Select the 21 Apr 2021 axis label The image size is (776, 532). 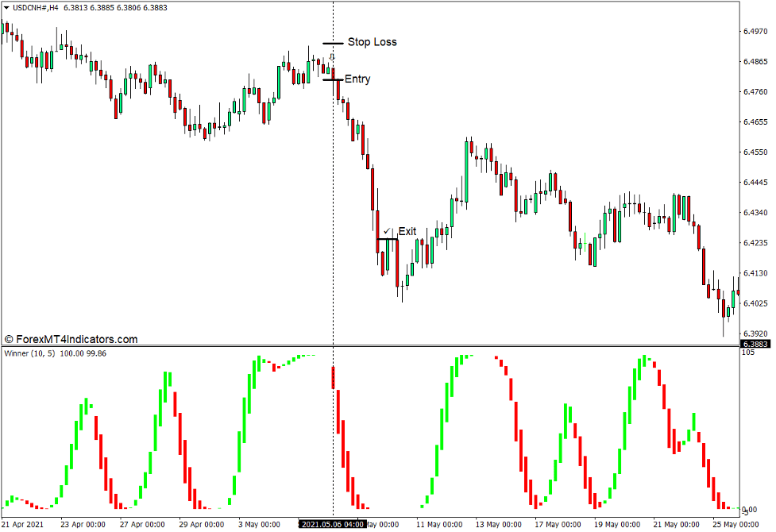(x=22, y=524)
